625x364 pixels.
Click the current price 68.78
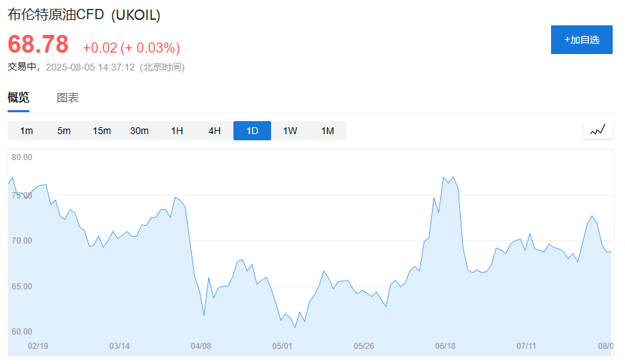[38, 44]
